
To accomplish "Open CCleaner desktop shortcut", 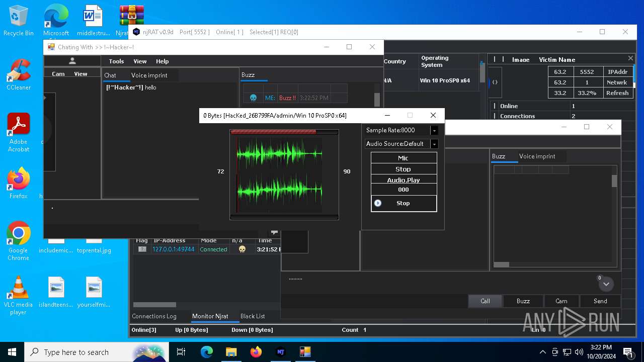I will pos(19,74).
